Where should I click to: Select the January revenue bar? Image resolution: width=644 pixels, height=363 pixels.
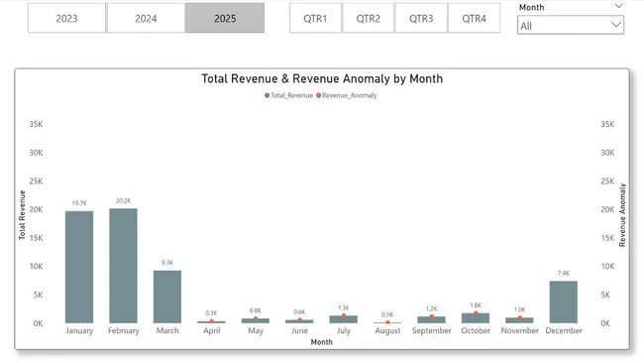[79, 267]
